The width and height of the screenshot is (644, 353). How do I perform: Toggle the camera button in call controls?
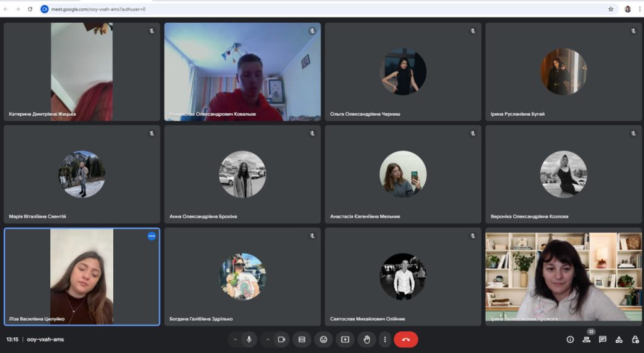coord(281,339)
